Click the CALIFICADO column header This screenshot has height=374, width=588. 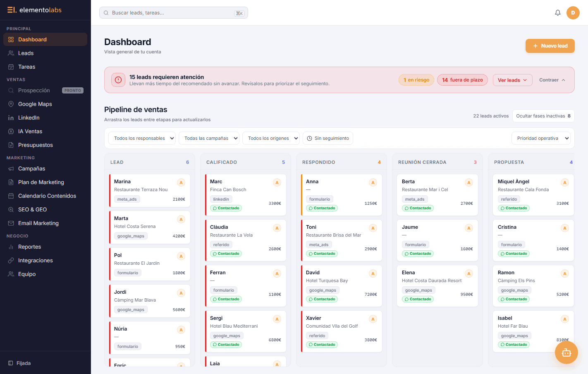tap(246, 162)
